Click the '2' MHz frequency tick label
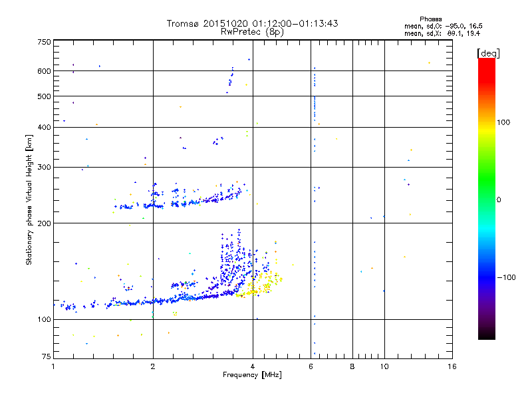Screen dimensions: 532x399 (x=153, y=366)
